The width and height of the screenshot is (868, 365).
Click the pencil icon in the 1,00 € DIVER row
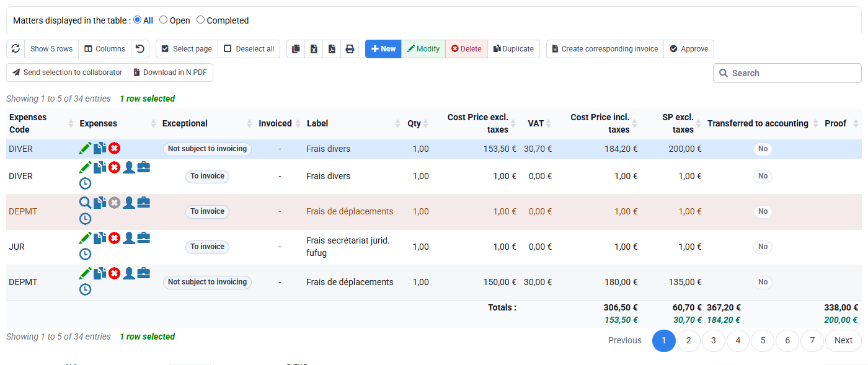[x=86, y=167]
